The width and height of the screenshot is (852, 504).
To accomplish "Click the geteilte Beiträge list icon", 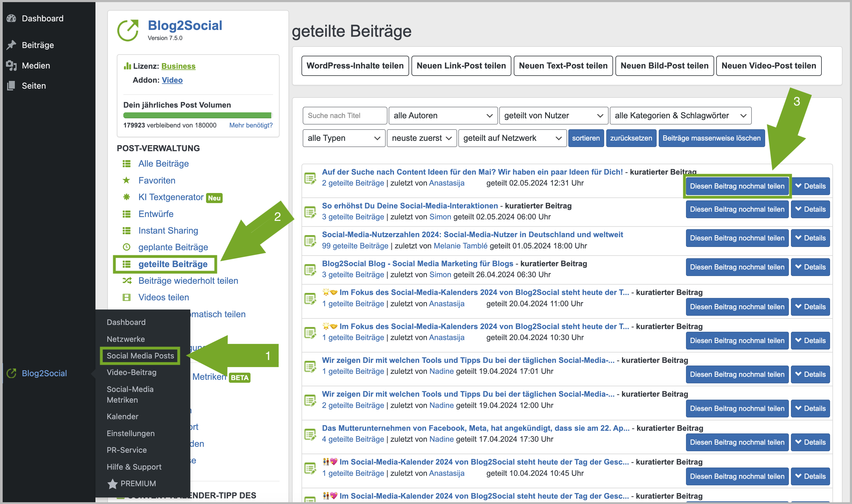I will [x=126, y=264].
